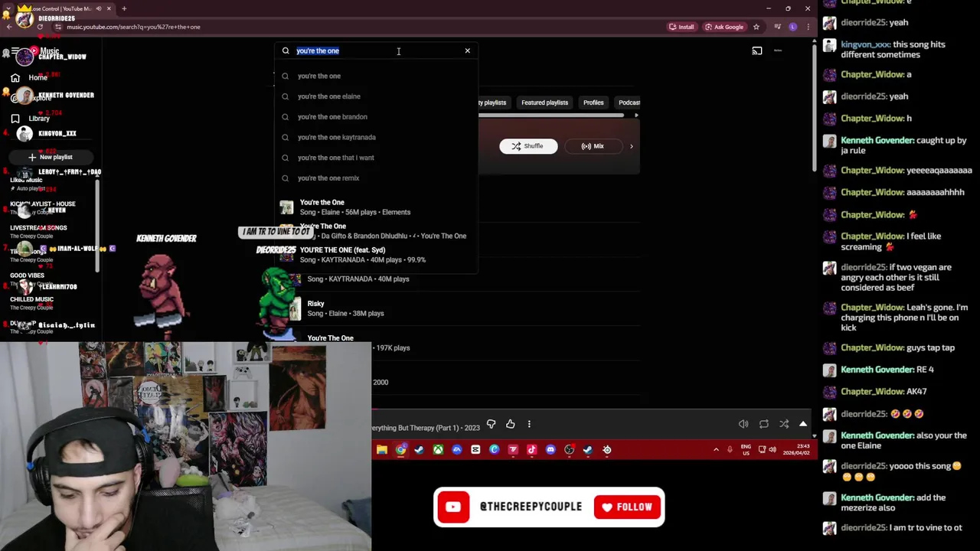Open the Xbox app from the taskbar
This screenshot has height=551, width=980.
[438, 450]
